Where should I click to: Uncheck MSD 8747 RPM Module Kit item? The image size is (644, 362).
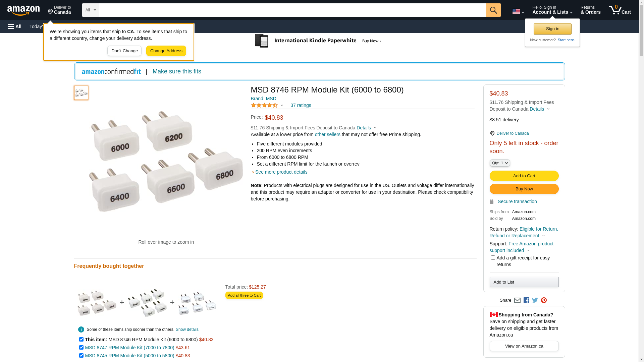coord(81,348)
